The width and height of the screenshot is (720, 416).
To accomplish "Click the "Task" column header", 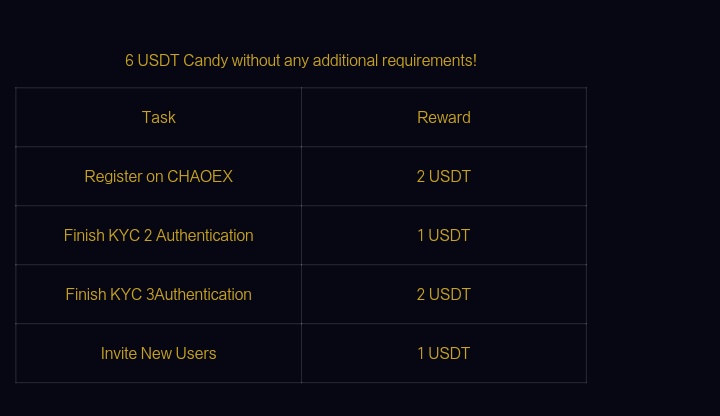I will 158,117.
